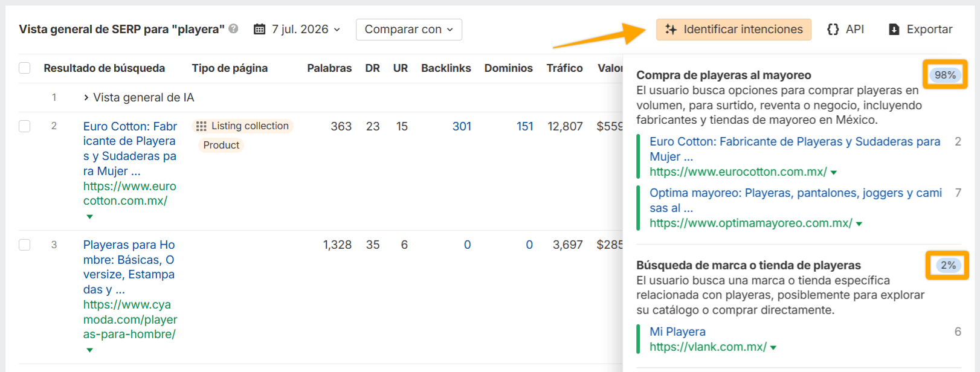Open the Optima mayoreo: Playeras, pantalones link
Viewport: 980px width, 372px height.
coord(796,200)
